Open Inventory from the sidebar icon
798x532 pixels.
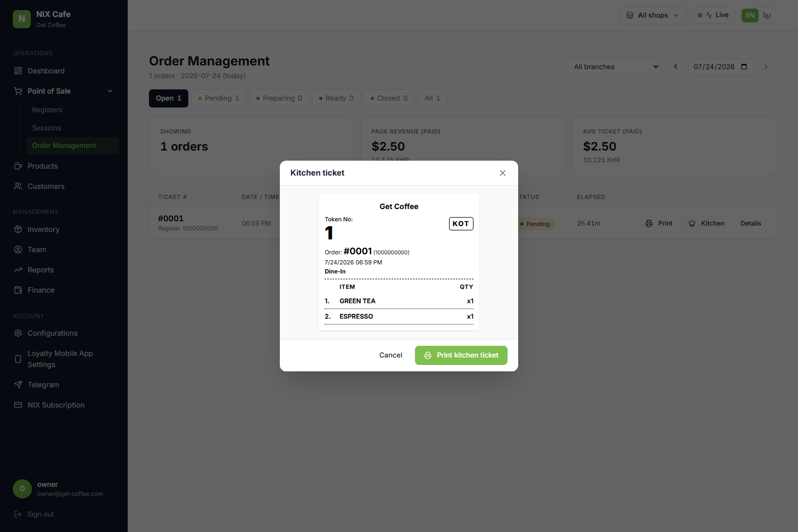click(18, 229)
